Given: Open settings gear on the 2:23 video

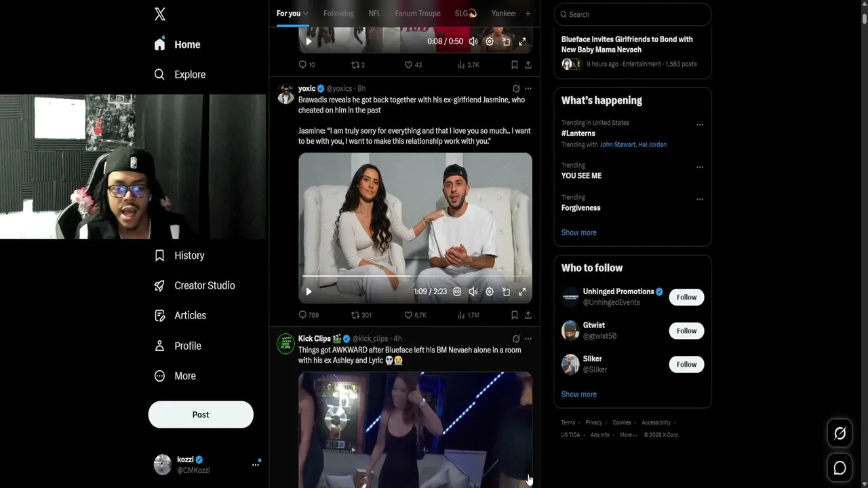Looking at the screenshot, I should [490, 291].
